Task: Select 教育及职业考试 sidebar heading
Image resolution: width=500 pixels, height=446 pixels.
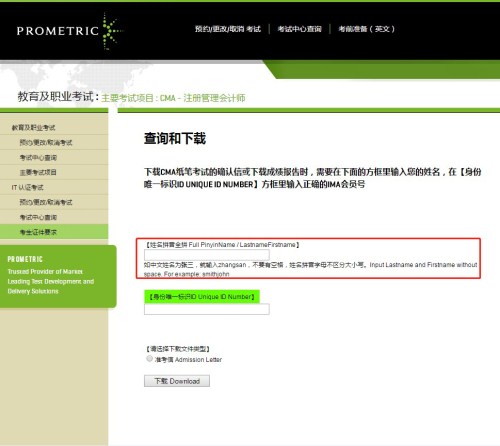Action: click(x=34, y=127)
